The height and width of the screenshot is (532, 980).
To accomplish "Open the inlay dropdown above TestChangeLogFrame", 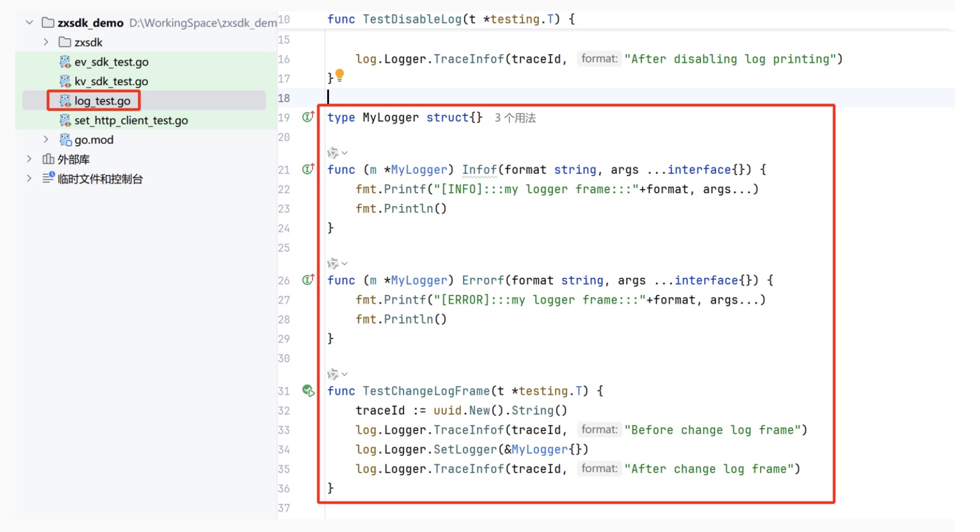I will [344, 374].
